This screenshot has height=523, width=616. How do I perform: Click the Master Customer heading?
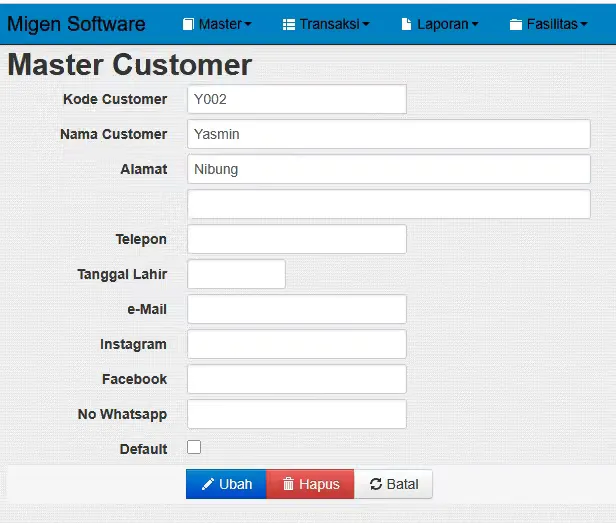click(130, 65)
